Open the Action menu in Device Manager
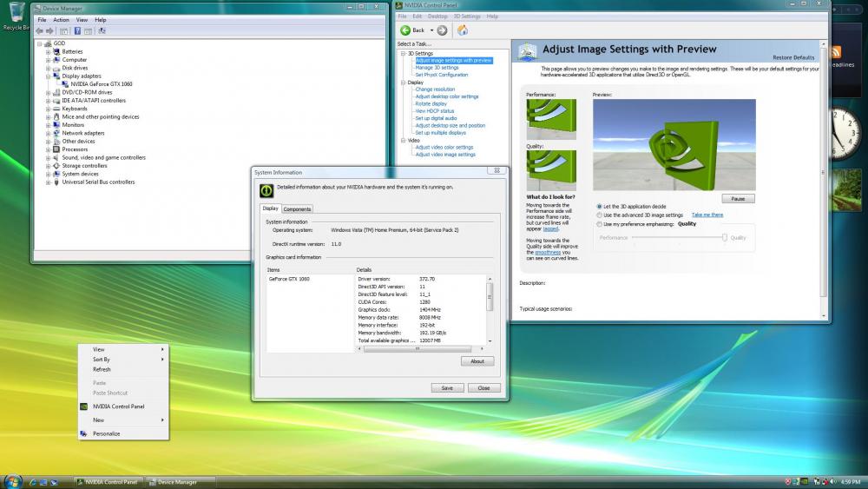The width and height of the screenshot is (868, 489). pos(61,20)
